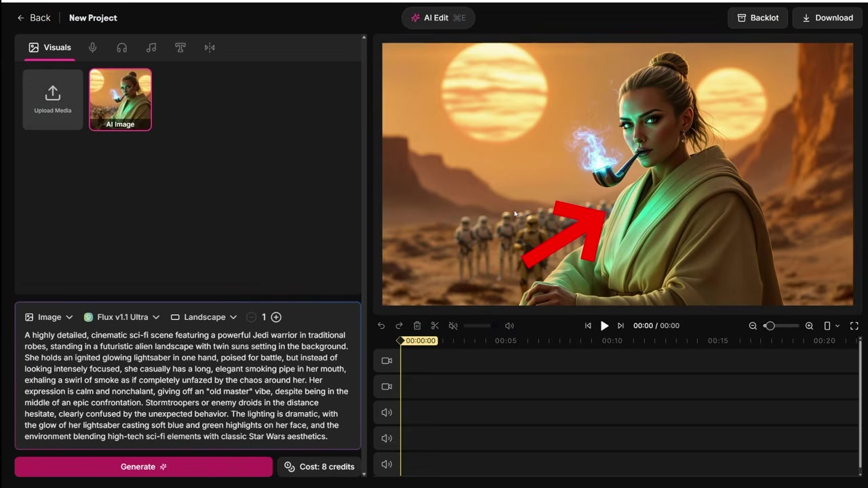868x488 pixels.
Task: Zoom out the timeline with magnifier minus
Action: pyautogui.click(x=753, y=326)
